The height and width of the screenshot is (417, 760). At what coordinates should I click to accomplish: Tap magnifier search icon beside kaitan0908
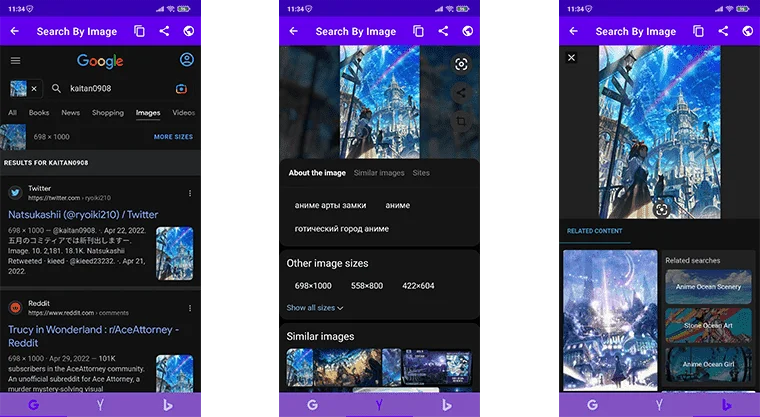click(56, 89)
